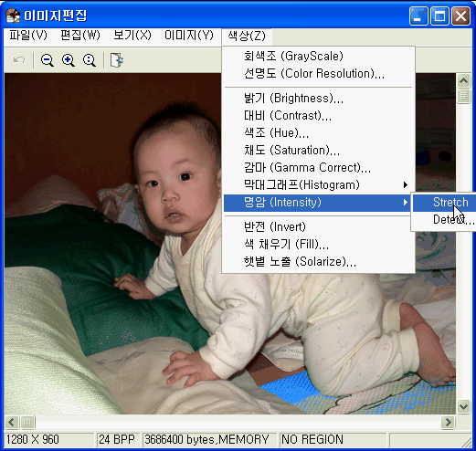Click the horizontal scrollbar thumb
The height and width of the screenshot is (451, 476).
click(27, 423)
